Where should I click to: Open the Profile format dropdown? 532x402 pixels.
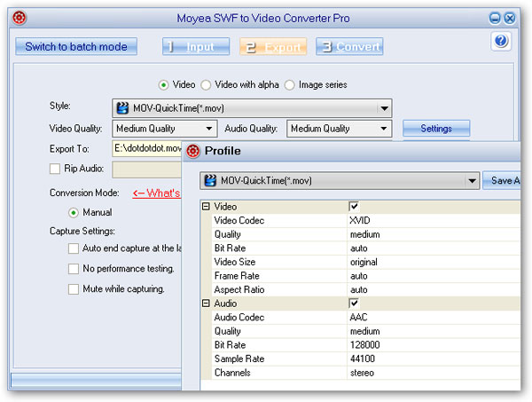[472, 181]
